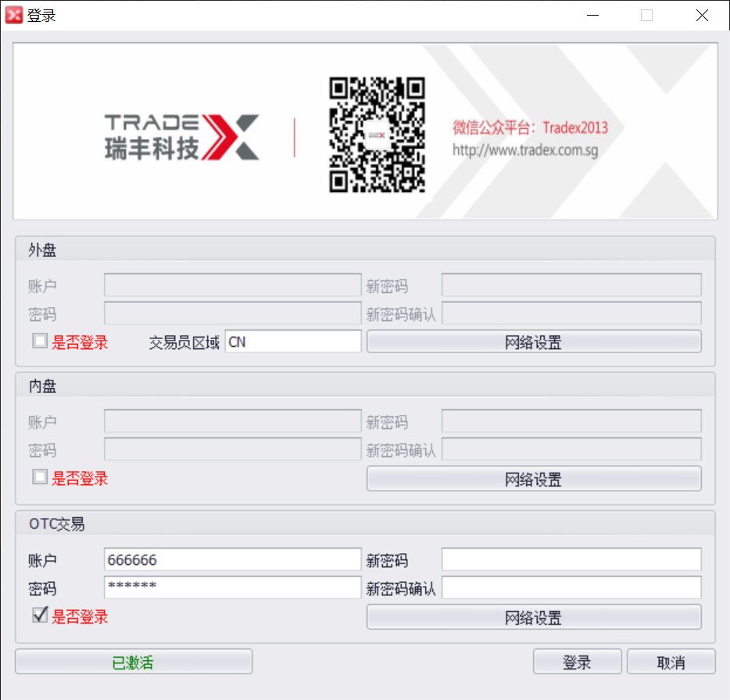Screen dimensions: 730x700
Task: Open 网络设置 for the 内盘 section
Action: tap(534, 478)
